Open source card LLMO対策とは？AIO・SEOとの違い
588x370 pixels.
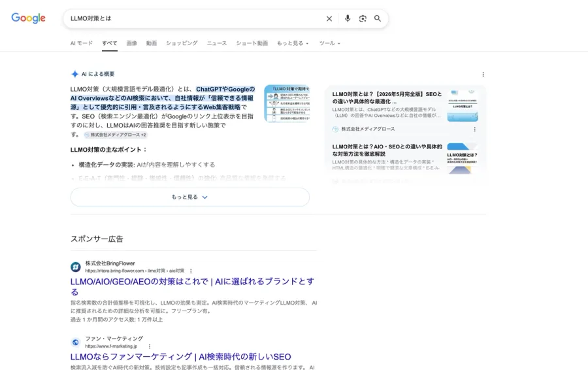coord(387,150)
